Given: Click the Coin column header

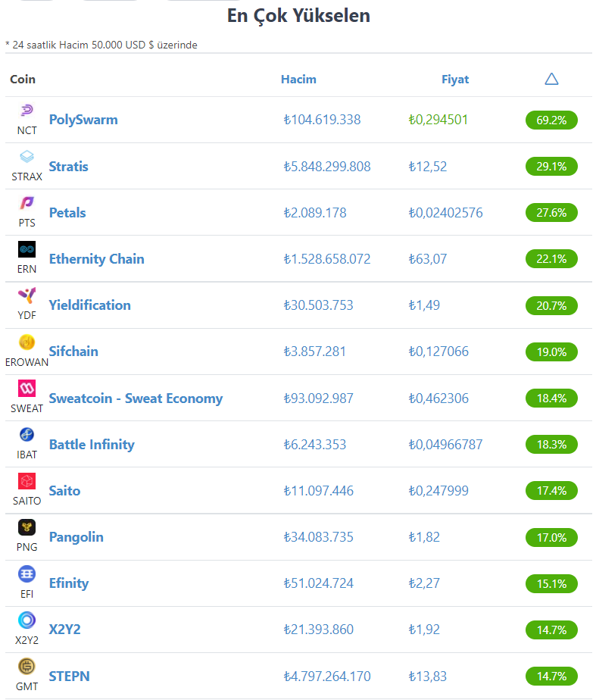Looking at the screenshot, I should [x=23, y=79].
